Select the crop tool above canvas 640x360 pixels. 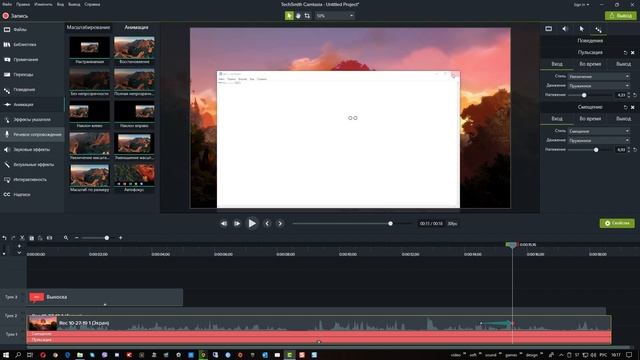click(x=307, y=16)
